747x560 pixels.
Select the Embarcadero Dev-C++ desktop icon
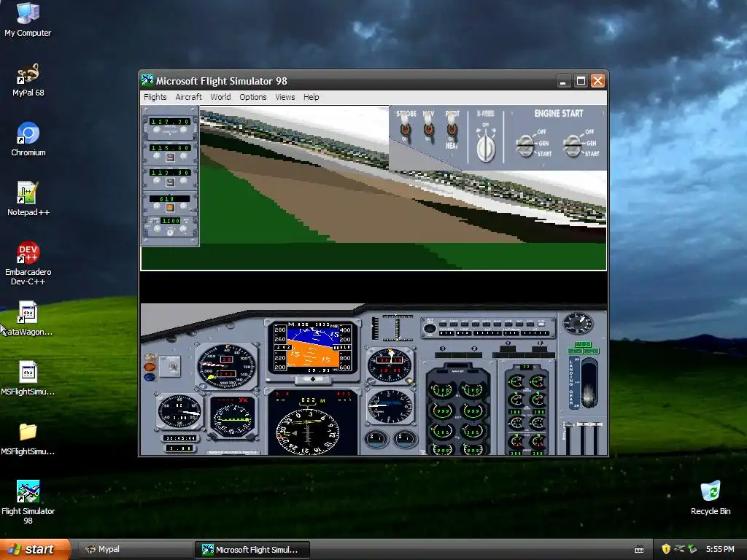coord(28,262)
